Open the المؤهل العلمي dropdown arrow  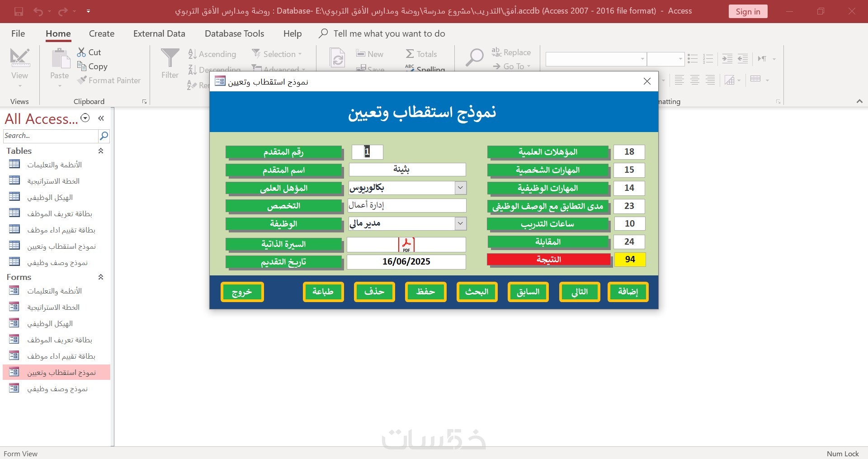coord(460,188)
